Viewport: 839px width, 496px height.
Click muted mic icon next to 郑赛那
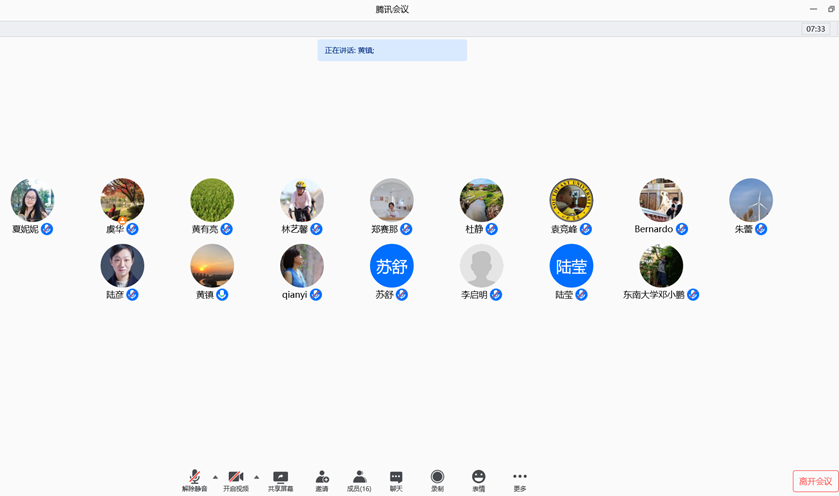(406, 229)
